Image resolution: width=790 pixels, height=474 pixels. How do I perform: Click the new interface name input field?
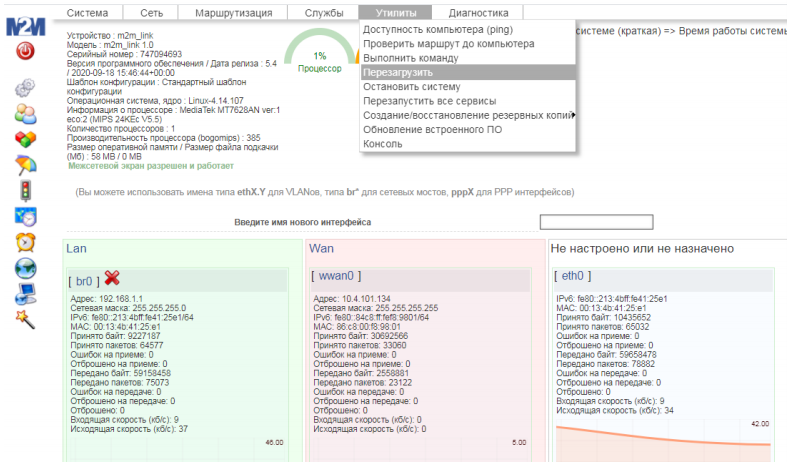coord(596,222)
